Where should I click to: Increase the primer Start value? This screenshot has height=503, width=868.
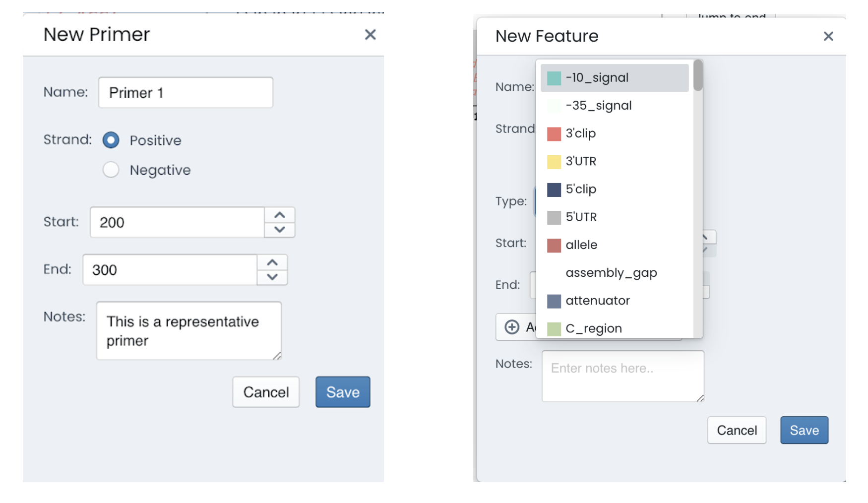(x=280, y=215)
